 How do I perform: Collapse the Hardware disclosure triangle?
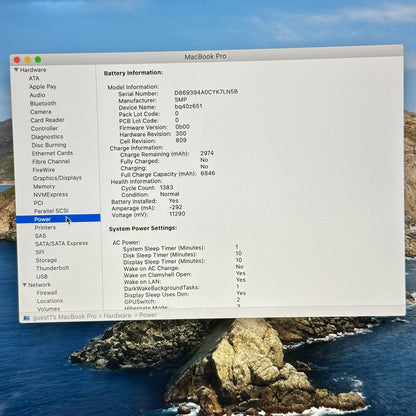[16, 70]
